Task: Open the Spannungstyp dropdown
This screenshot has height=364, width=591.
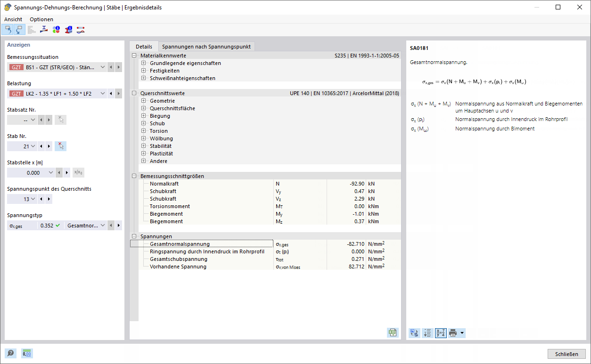Action: 103,225
